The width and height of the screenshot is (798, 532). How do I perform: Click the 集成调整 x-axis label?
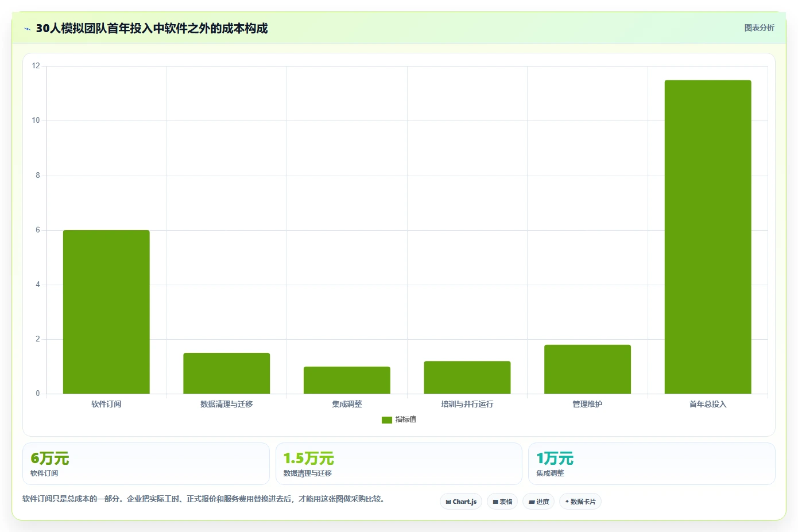tap(347, 404)
